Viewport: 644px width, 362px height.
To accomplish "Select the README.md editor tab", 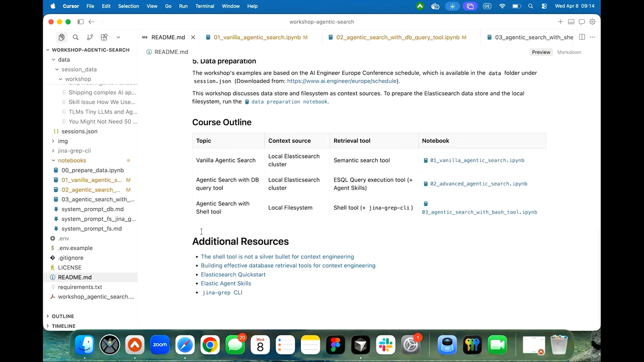I will click(x=168, y=37).
